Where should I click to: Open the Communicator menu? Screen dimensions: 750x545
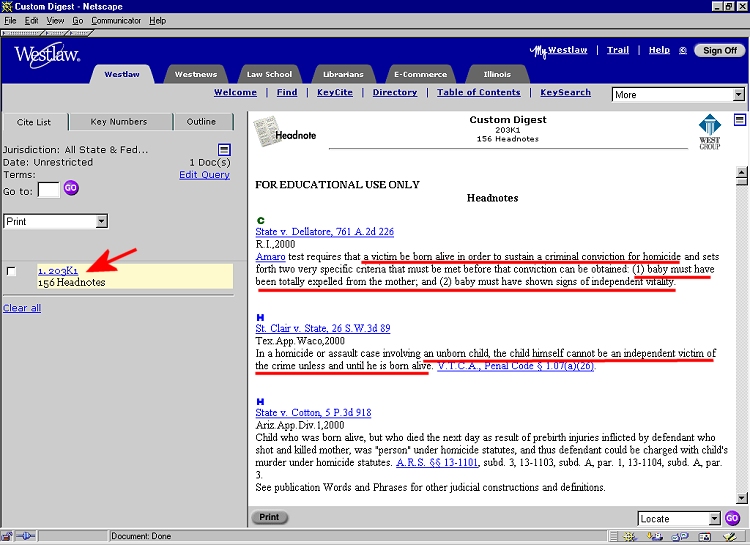116,21
